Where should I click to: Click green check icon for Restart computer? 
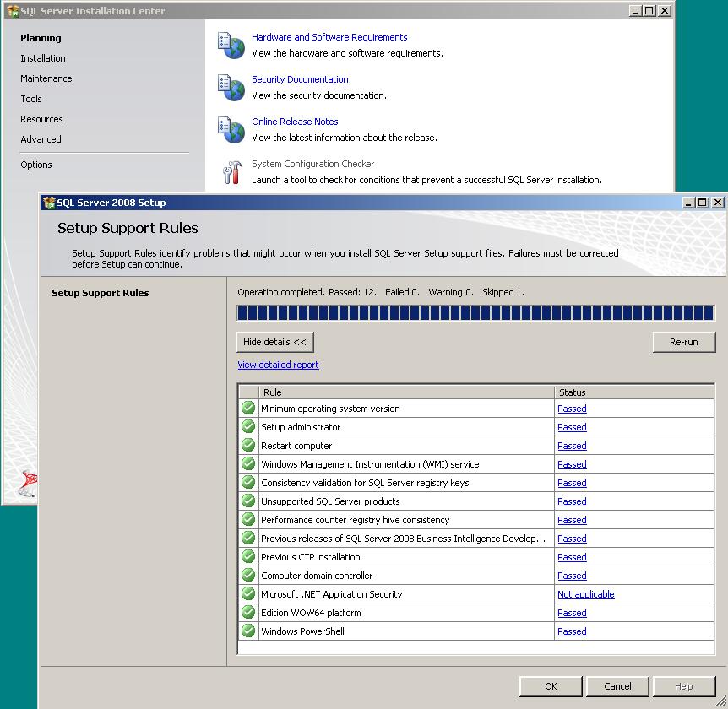[x=248, y=446]
